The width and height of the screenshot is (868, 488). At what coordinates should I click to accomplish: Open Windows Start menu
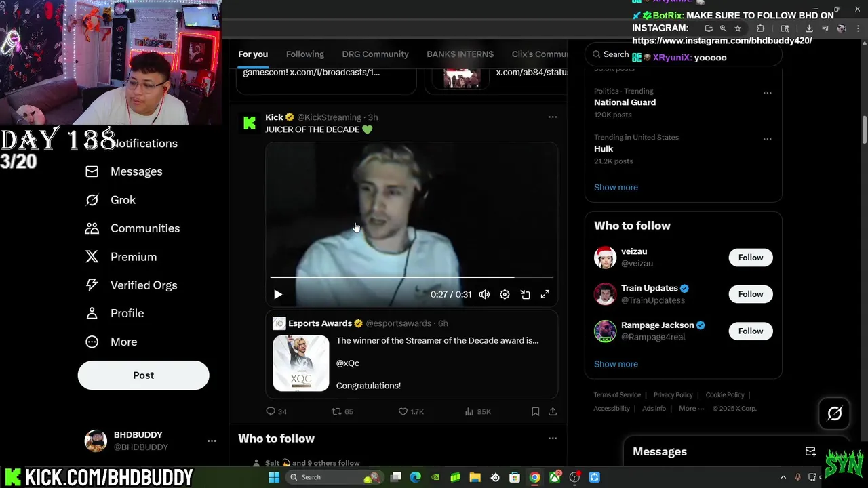point(274,477)
